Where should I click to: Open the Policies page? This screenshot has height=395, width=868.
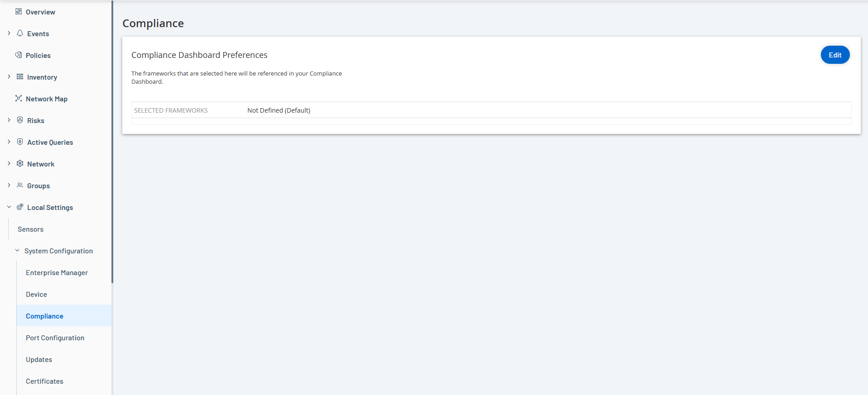pos(38,56)
